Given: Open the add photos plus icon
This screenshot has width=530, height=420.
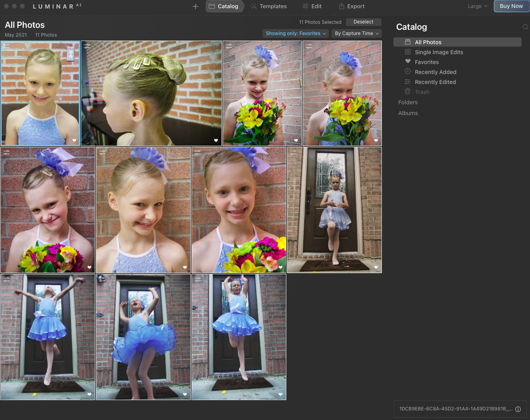Looking at the screenshot, I should pos(195,6).
